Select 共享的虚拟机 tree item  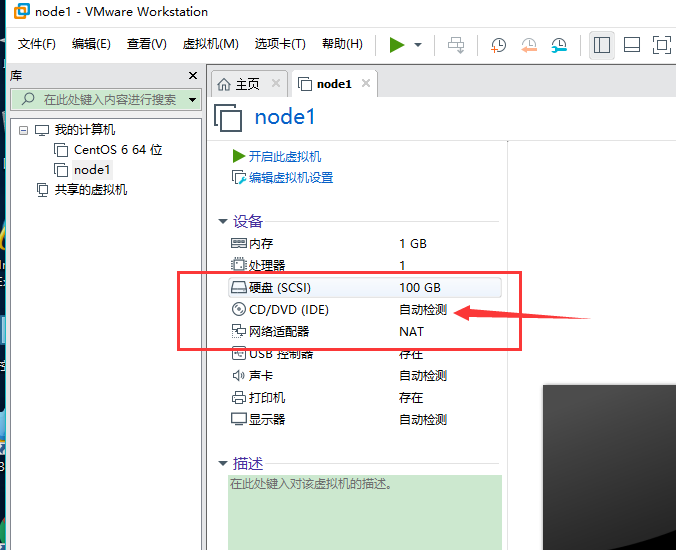click(91, 190)
